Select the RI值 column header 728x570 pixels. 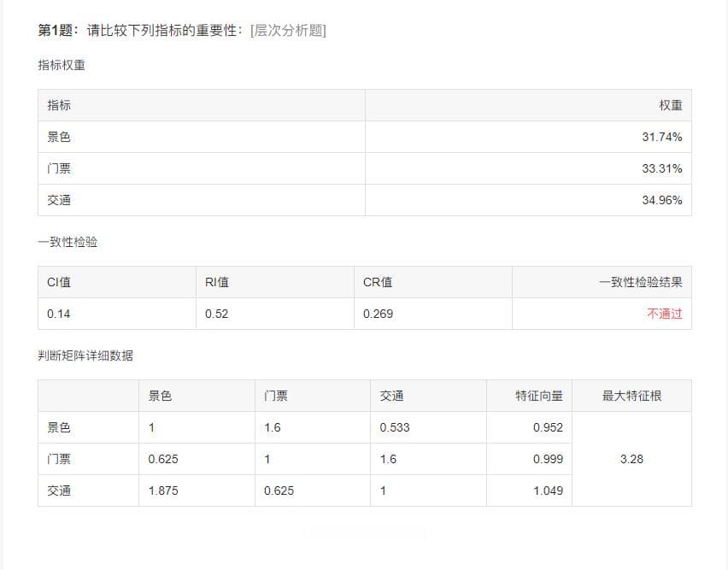tap(217, 282)
